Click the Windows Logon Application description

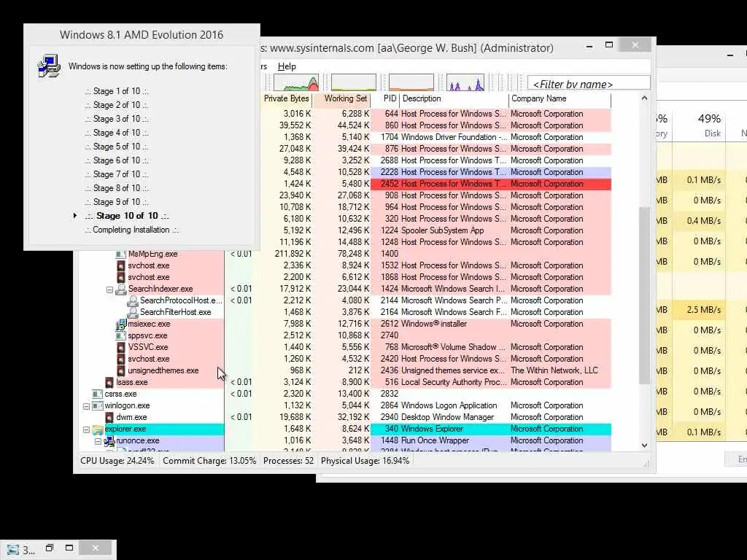coord(449,405)
